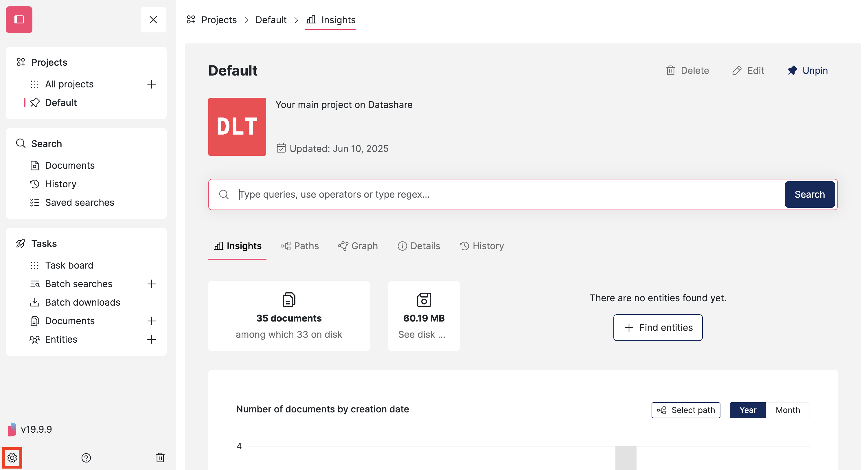Open the help icon in the sidebar footer
868x470 pixels.
[86, 458]
